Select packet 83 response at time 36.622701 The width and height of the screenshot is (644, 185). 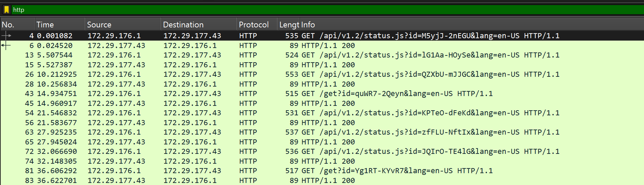pos(328,181)
